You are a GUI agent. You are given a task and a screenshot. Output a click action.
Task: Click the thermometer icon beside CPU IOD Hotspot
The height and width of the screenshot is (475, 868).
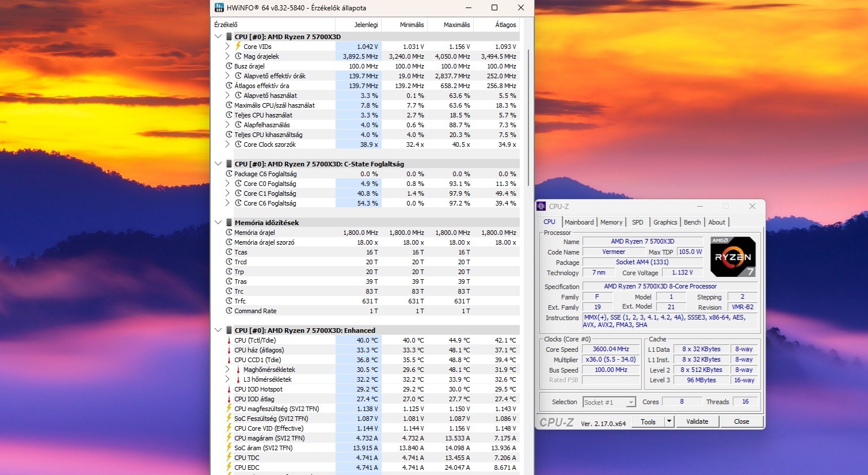(x=229, y=389)
